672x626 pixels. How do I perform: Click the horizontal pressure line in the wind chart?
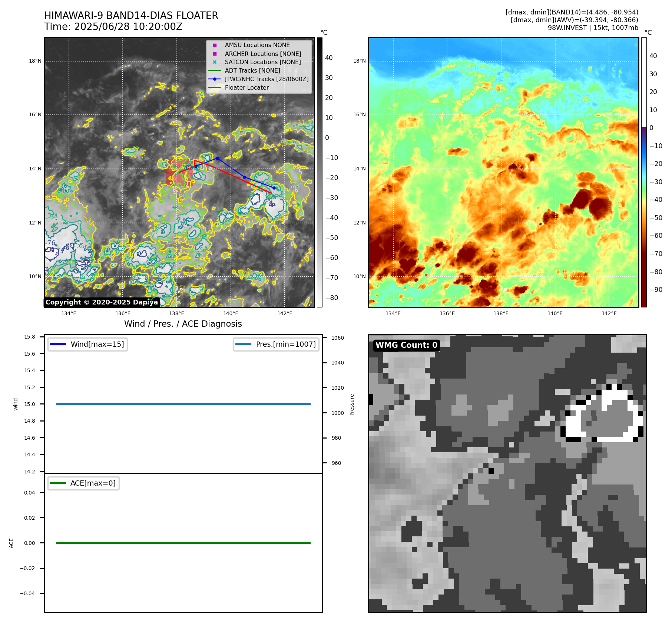(183, 404)
